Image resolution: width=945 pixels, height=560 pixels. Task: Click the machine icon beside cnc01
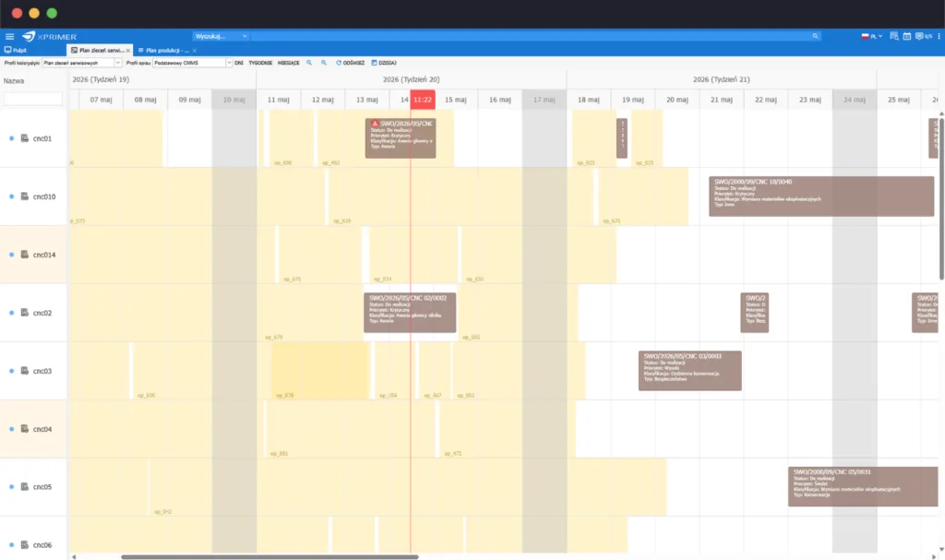(25, 138)
